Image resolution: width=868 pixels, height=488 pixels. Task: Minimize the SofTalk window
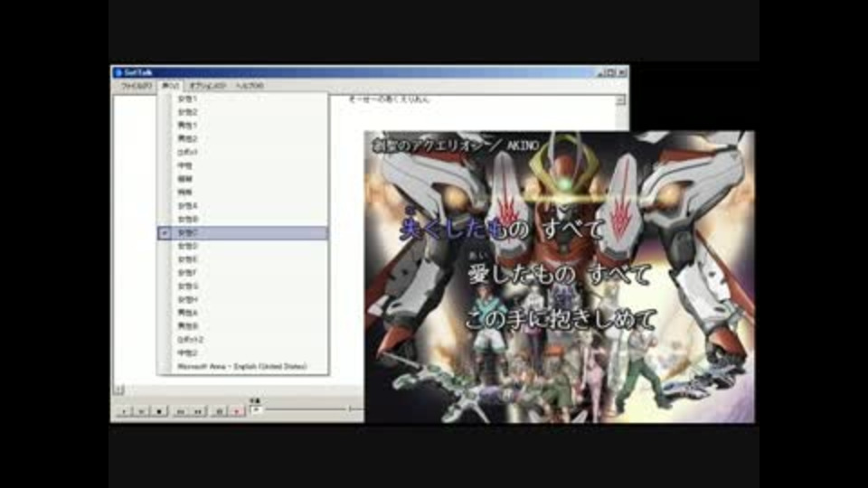(600, 72)
